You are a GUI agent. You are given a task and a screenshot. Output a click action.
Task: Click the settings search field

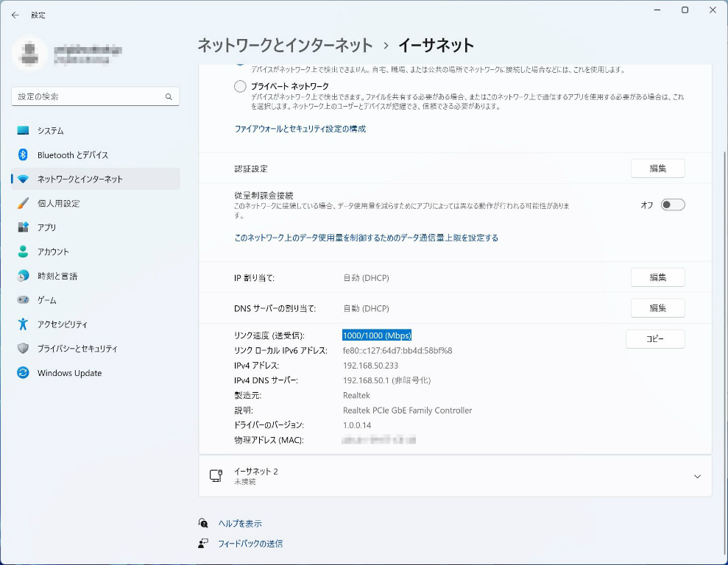(90, 96)
